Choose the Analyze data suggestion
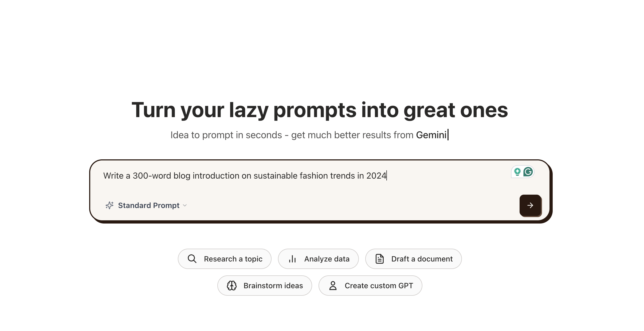 point(318,259)
